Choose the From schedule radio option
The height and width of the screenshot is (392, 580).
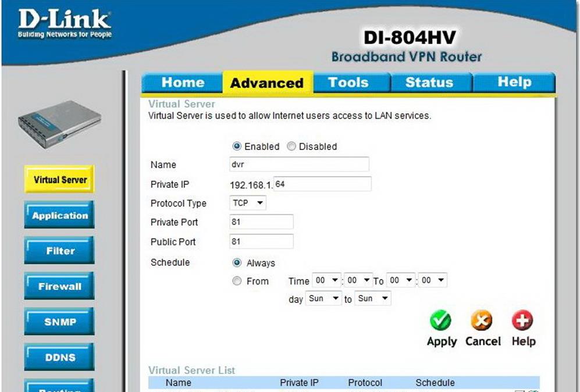tap(237, 281)
